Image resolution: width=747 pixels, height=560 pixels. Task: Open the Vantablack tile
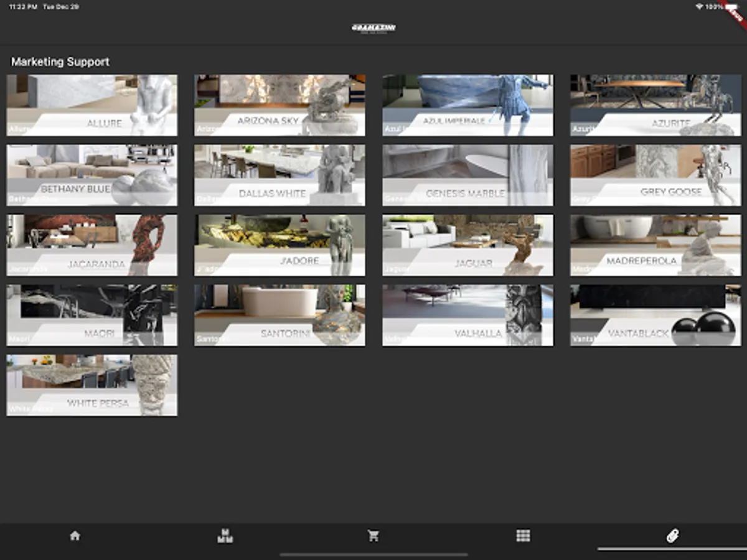pos(655,315)
